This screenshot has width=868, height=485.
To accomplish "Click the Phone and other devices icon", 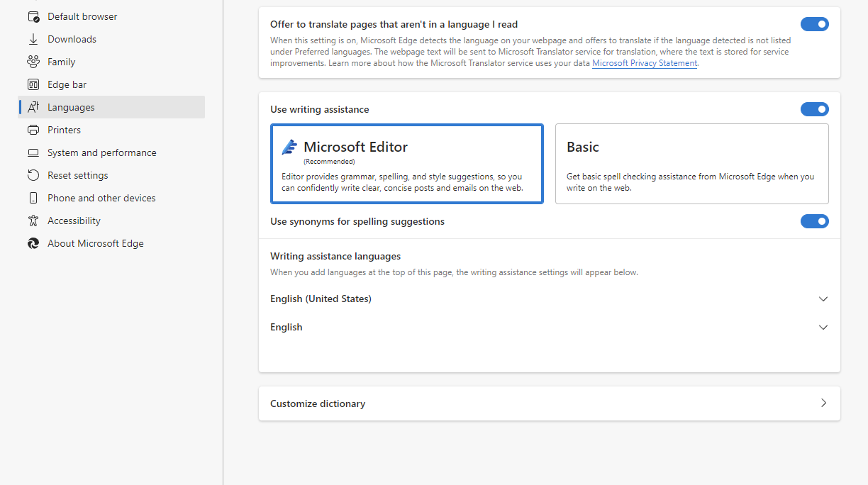I will pos(33,198).
